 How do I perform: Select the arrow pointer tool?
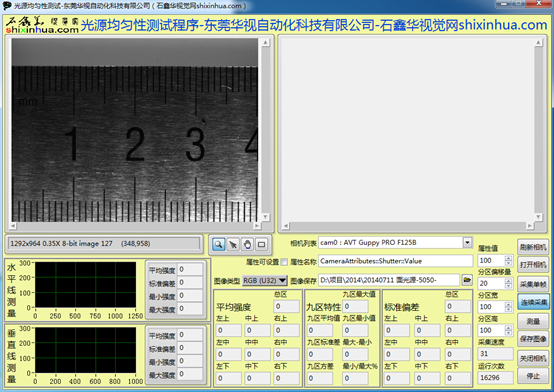[x=233, y=244]
